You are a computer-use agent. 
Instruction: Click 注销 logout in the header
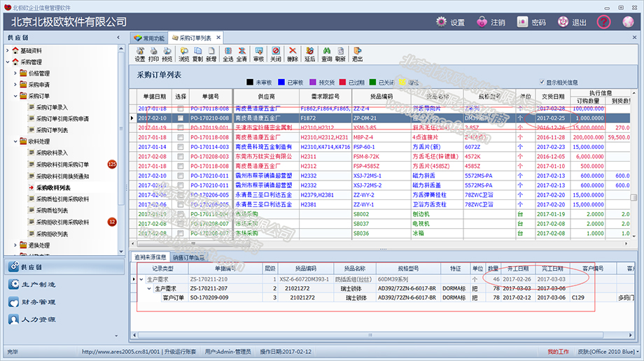pos(491,22)
